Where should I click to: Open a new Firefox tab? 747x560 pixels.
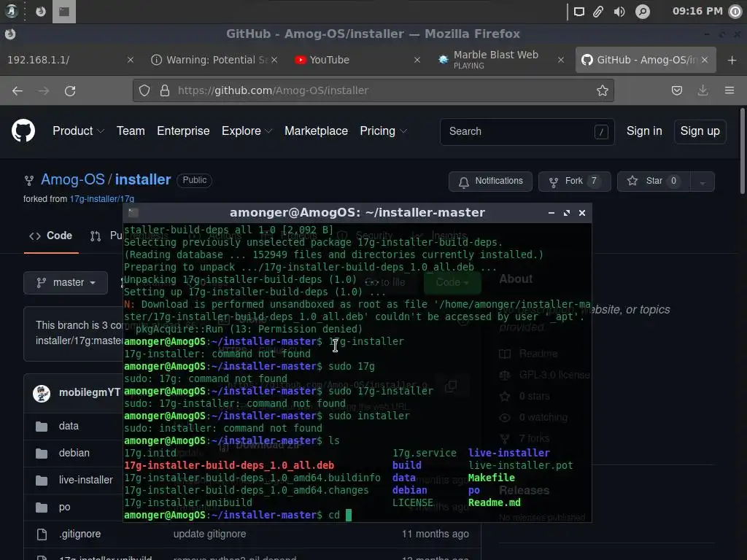click(732, 60)
